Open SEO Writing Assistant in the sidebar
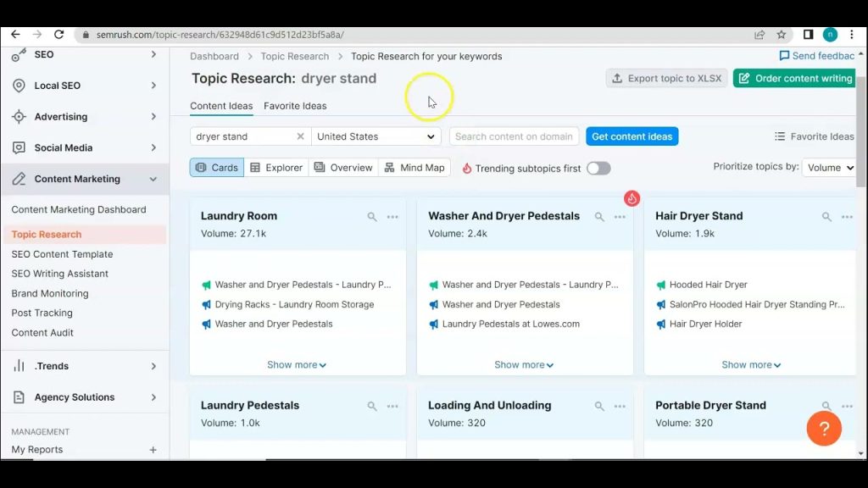Viewport: 868px width, 488px height. (59, 273)
